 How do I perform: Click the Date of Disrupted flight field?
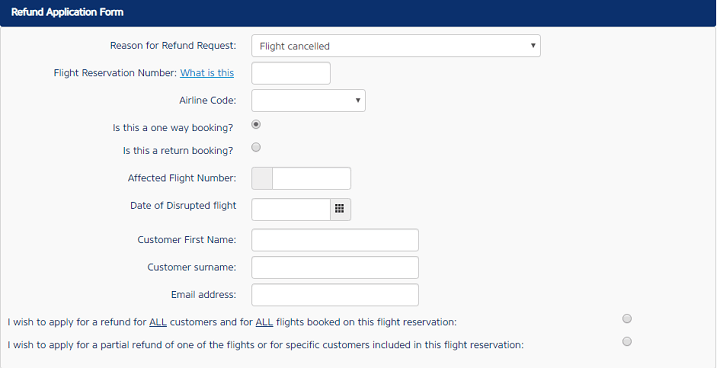[x=291, y=209]
